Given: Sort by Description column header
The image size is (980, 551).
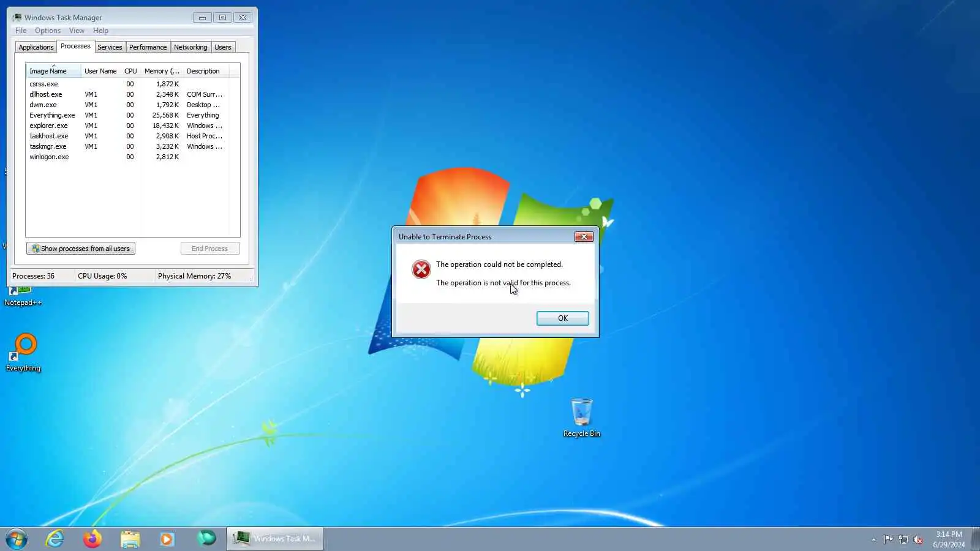Looking at the screenshot, I should pos(206,71).
